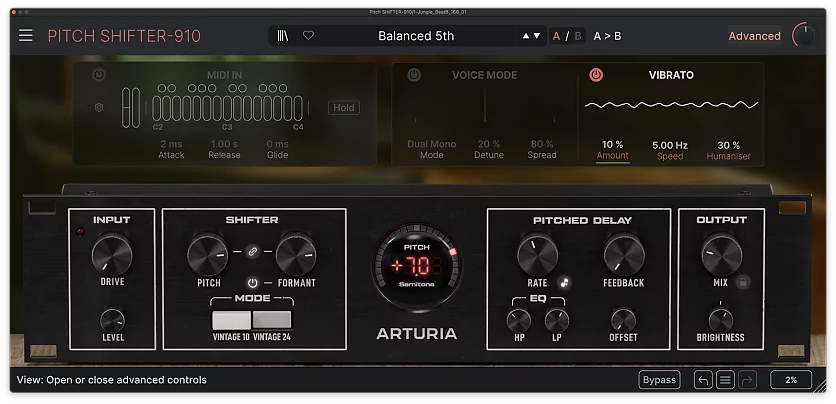Click the 2 ms Attack value
836x404 pixels.
coord(171,144)
